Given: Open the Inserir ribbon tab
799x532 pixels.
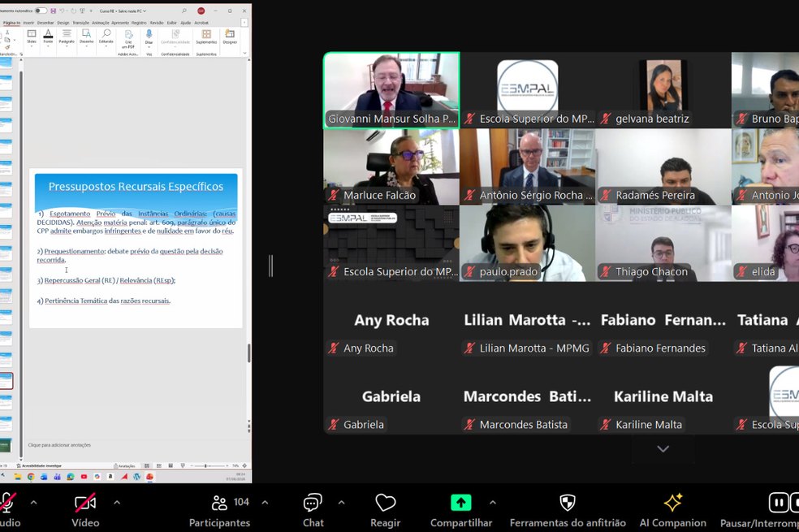Looking at the screenshot, I should 28,23.
